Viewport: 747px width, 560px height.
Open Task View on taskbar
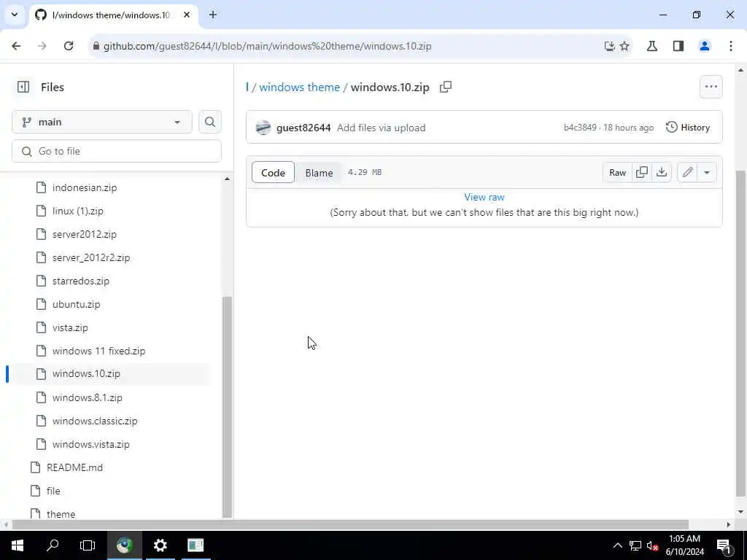[x=88, y=545]
